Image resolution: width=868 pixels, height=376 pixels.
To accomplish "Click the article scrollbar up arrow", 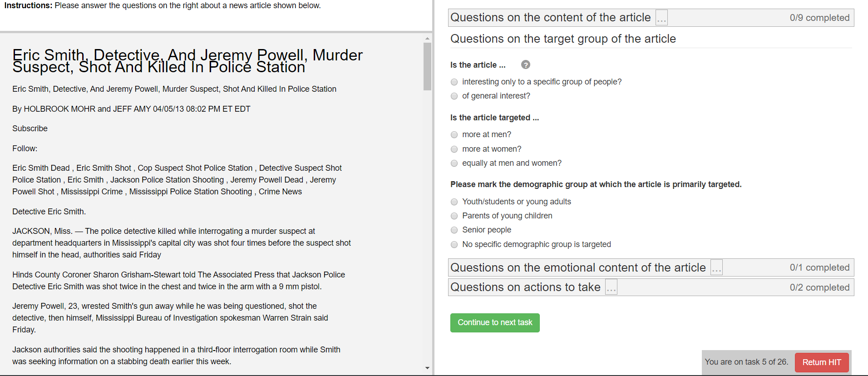I will [427, 39].
